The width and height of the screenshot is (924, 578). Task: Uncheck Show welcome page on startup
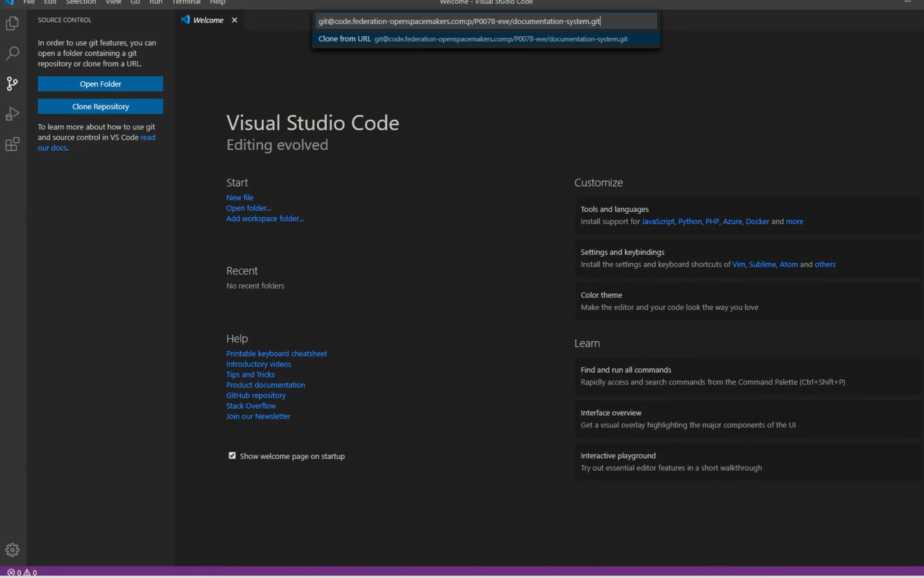click(x=232, y=455)
